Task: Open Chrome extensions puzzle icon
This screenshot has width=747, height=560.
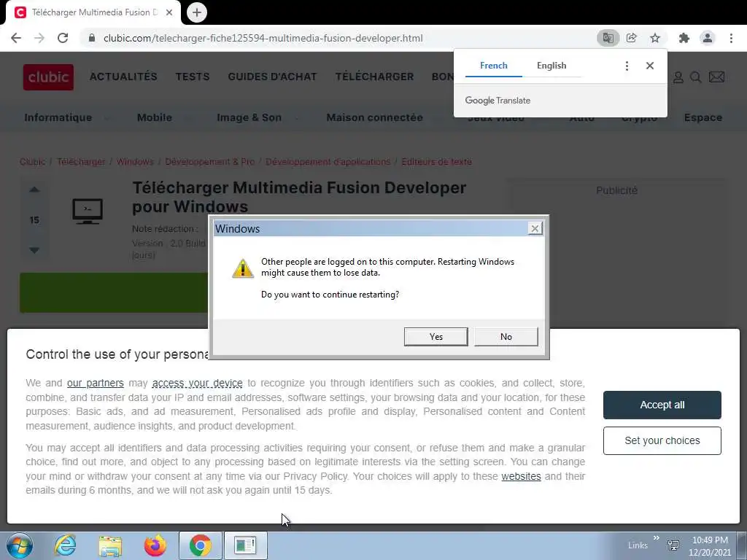Action: click(x=684, y=38)
